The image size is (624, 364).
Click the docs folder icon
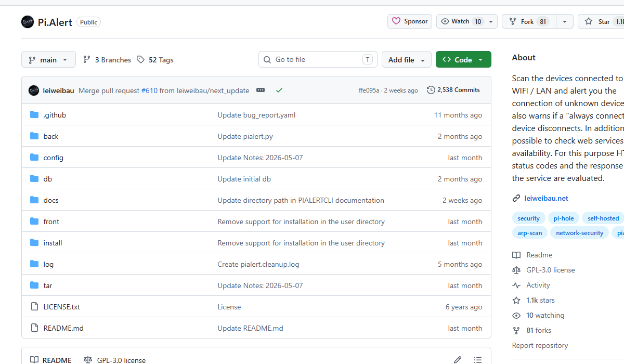(34, 200)
